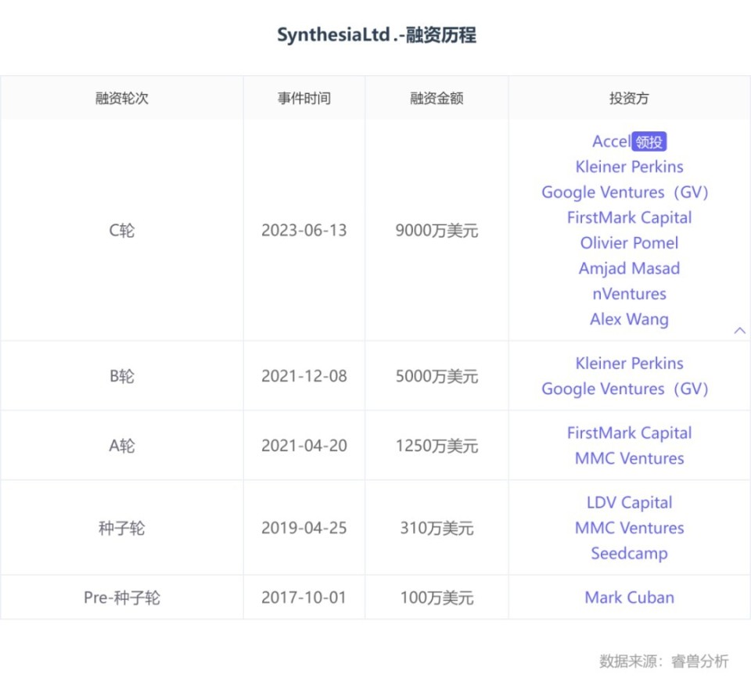Screen dimensions: 751x700
Task: Open the Mark Cuban investor link
Action: click(x=629, y=598)
